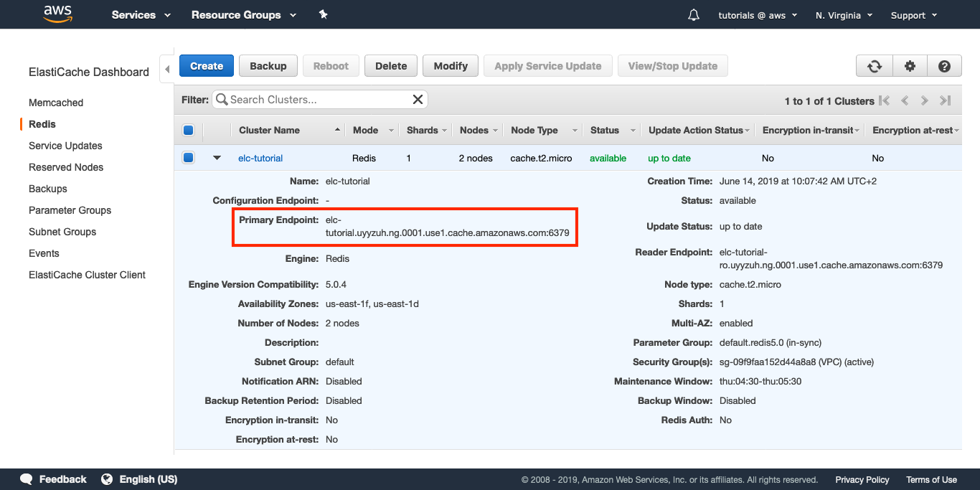Image resolution: width=980 pixels, height=490 pixels.
Task: Collapse the elc-tutorial details row
Action: 217,158
